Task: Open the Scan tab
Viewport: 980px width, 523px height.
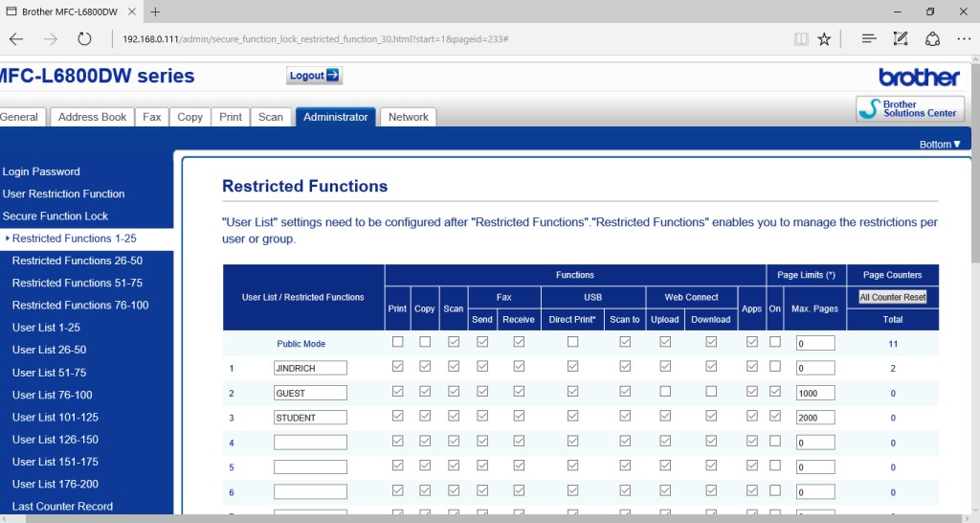Action: (271, 117)
